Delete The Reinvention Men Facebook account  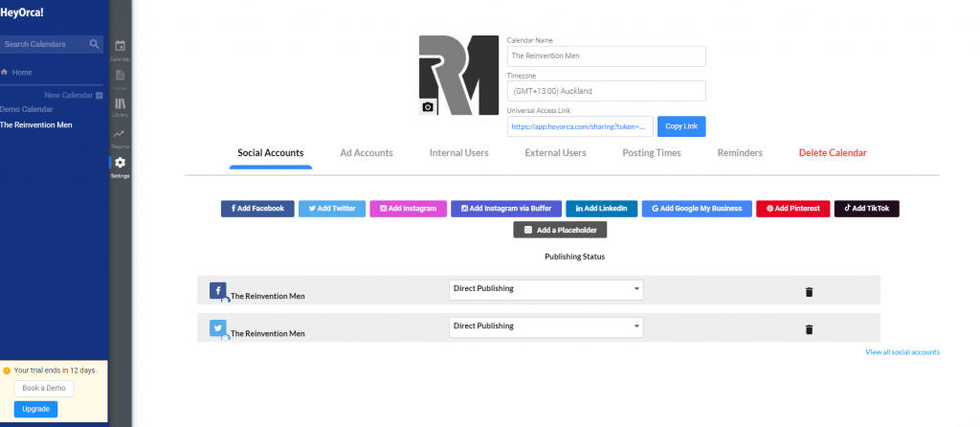click(809, 292)
